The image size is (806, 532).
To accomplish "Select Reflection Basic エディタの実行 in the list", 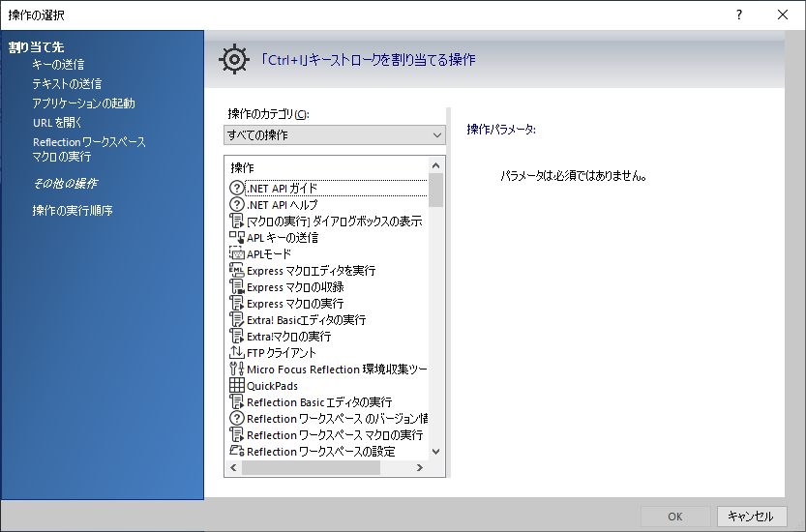I will [319, 402].
